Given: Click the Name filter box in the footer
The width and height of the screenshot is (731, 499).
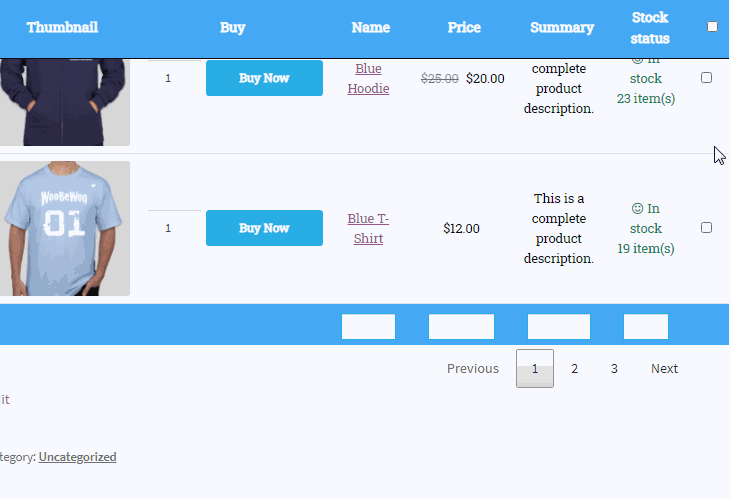Looking at the screenshot, I should [368, 326].
